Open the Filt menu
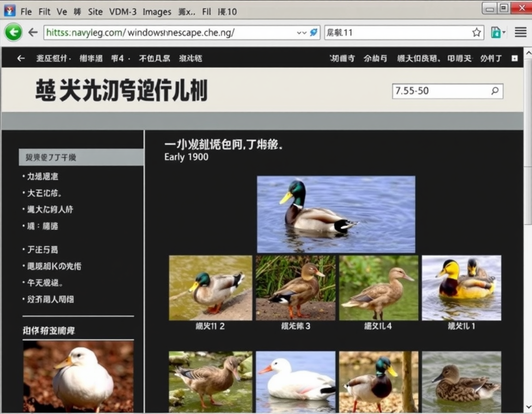 (44, 12)
